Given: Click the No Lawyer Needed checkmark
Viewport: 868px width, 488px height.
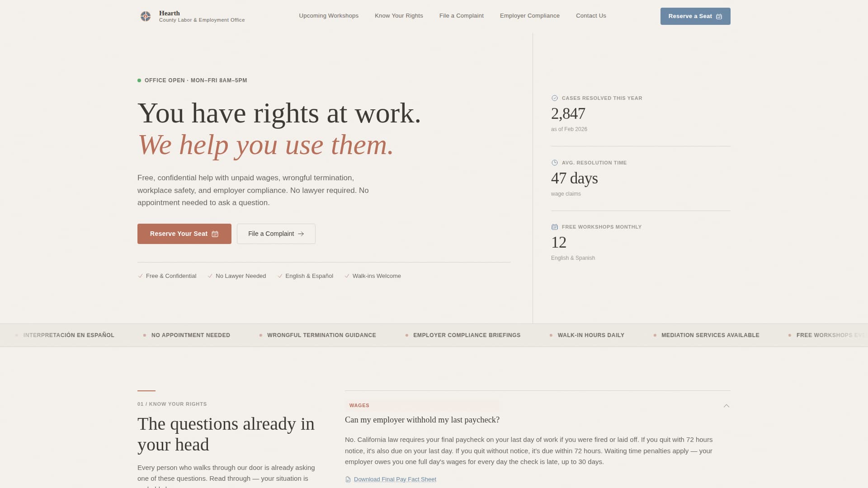Looking at the screenshot, I should [x=210, y=276].
